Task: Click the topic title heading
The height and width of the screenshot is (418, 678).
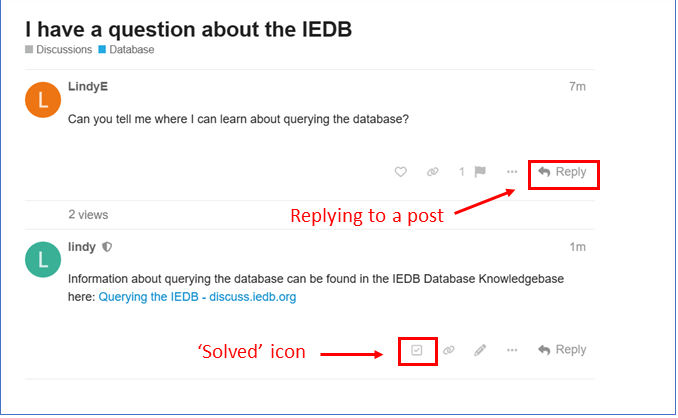Action: pos(188,28)
